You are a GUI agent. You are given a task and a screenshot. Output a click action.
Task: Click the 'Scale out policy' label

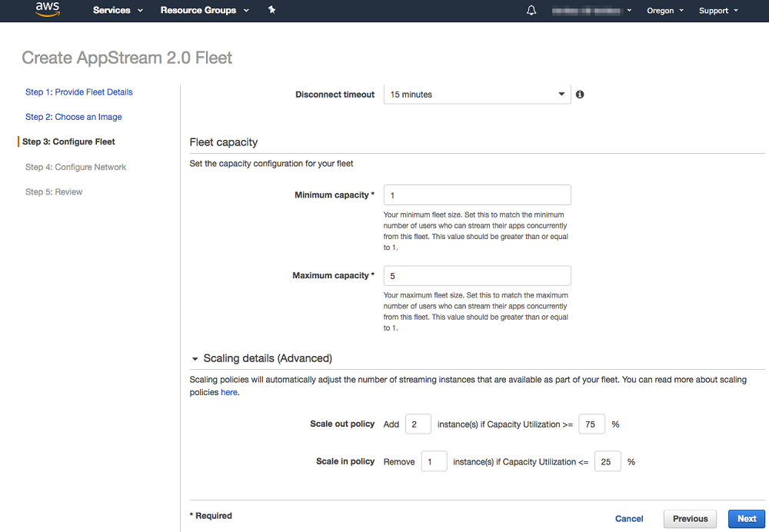pos(342,424)
